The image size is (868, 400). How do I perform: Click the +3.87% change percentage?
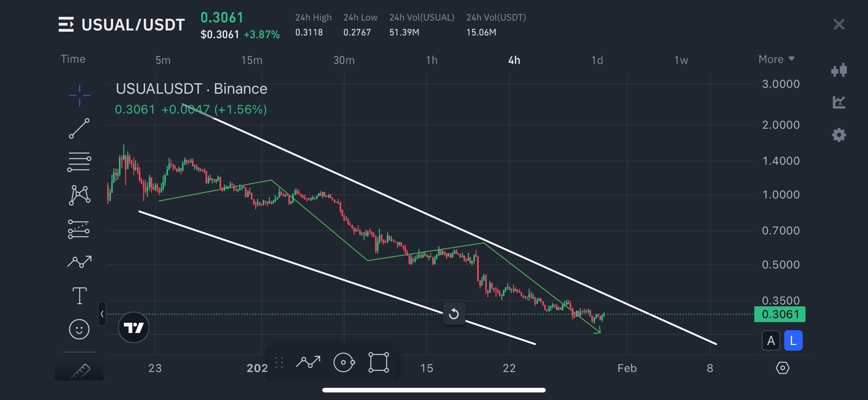pos(262,35)
